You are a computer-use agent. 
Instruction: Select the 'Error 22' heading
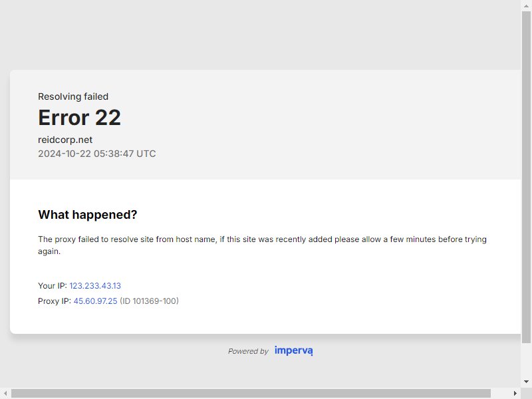(x=79, y=118)
